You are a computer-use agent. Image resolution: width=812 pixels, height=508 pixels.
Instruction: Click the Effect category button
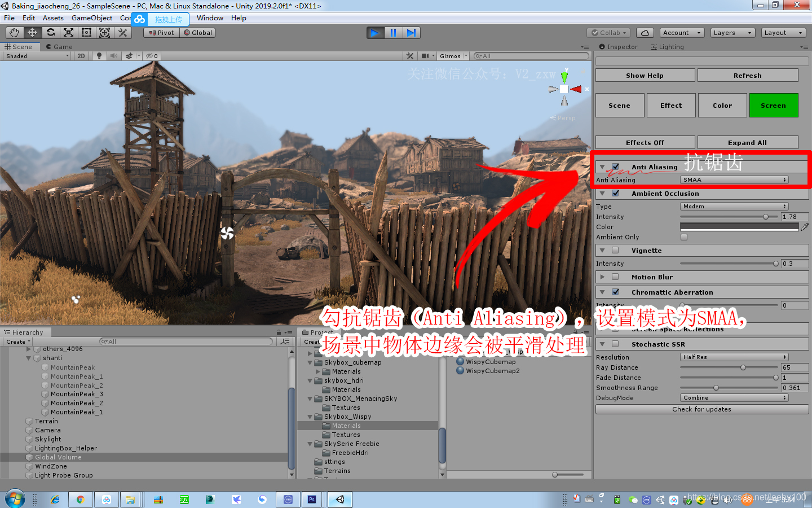(671, 106)
